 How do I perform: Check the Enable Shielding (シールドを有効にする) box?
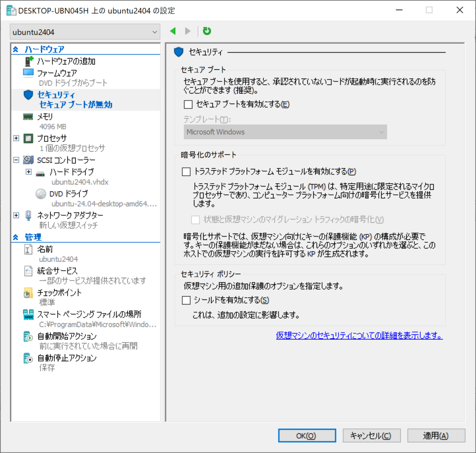186,300
